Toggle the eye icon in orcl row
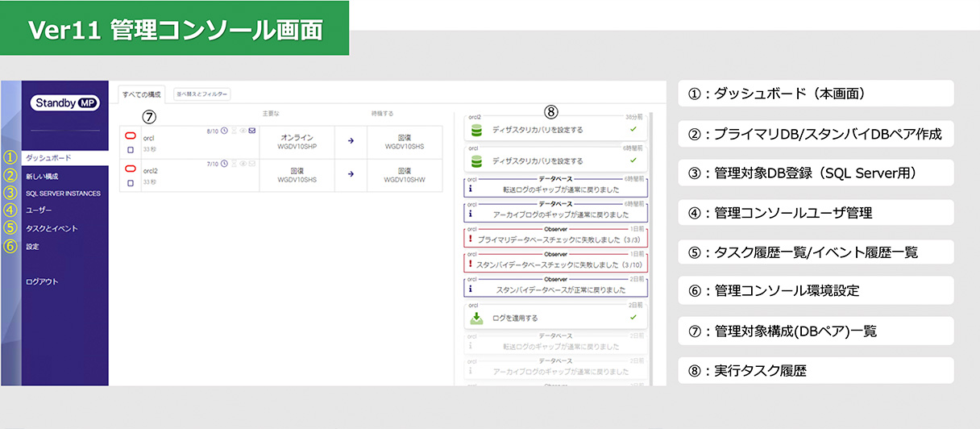Screen dimensions: 980x429 [x=243, y=131]
